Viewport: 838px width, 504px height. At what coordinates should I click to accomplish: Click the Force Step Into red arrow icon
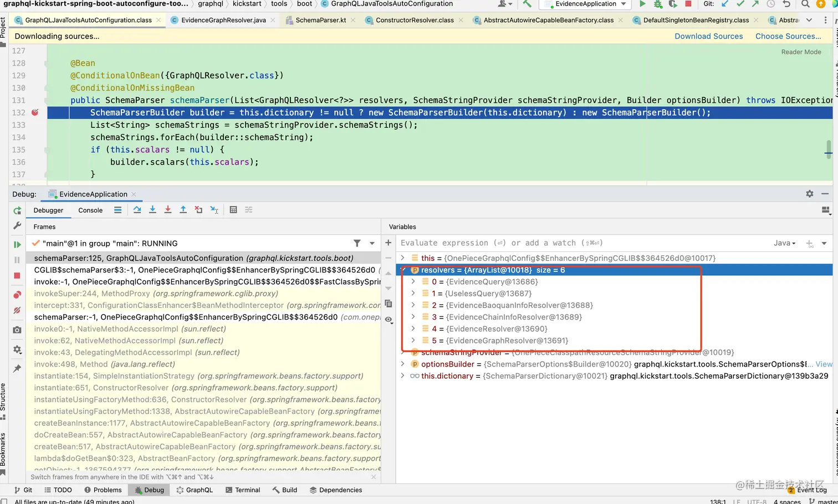[x=168, y=210]
